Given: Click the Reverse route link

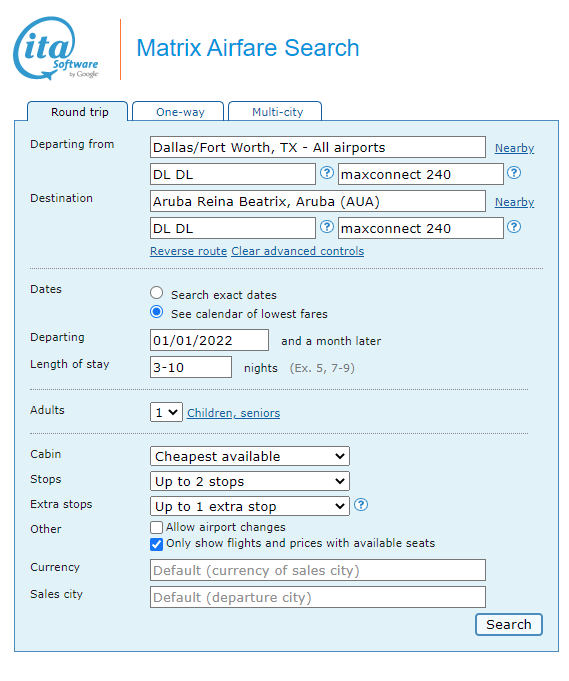Looking at the screenshot, I should coord(189,251).
